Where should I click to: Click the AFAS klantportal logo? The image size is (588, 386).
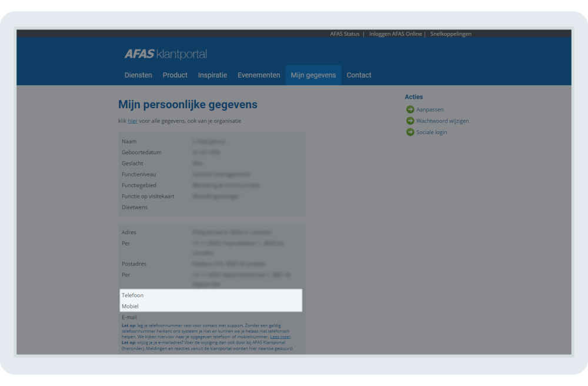point(165,54)
